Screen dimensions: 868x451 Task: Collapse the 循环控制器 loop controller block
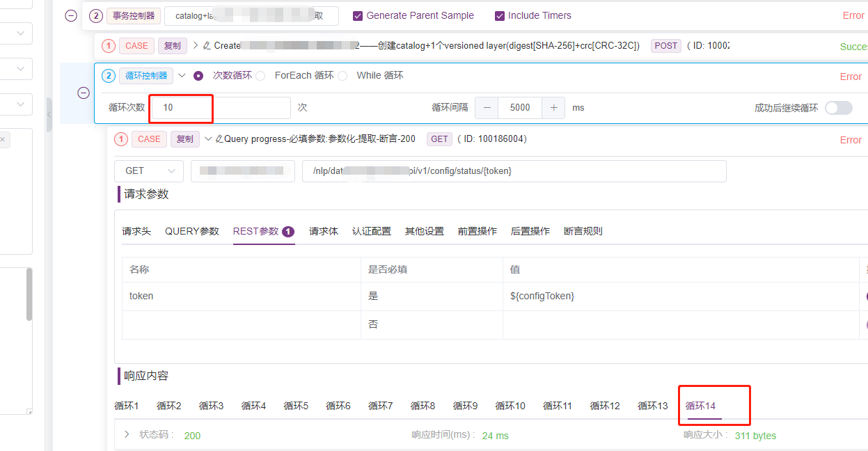coord(84,92)
